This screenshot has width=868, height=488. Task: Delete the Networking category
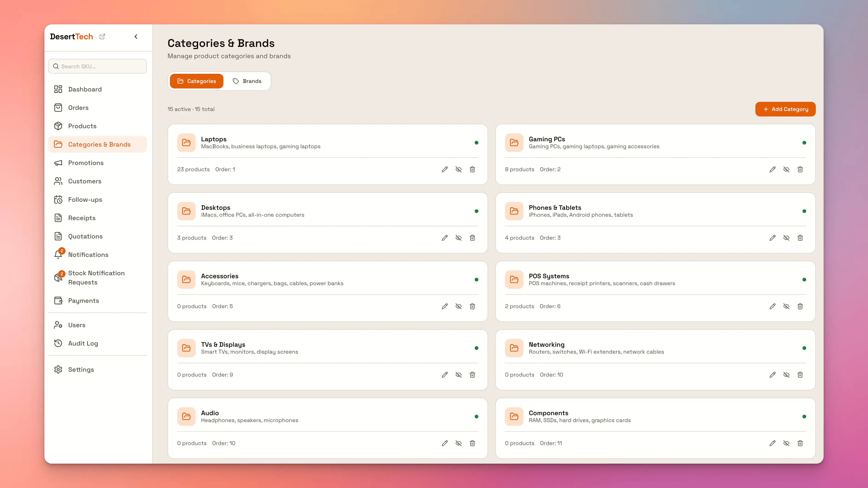click(800, 375)
